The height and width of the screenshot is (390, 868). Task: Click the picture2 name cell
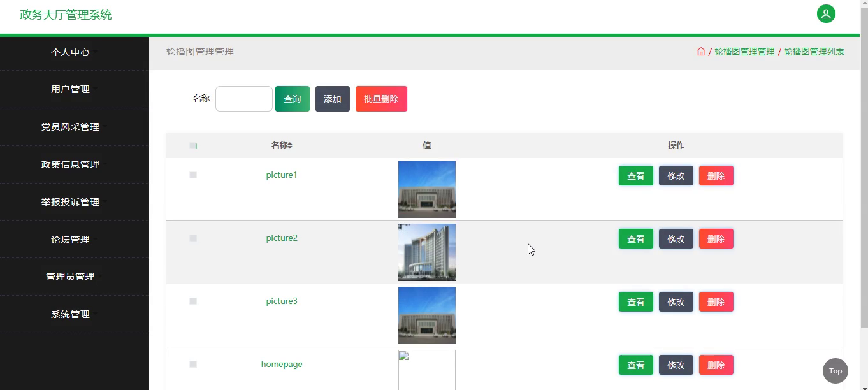(x=282, y=238)
